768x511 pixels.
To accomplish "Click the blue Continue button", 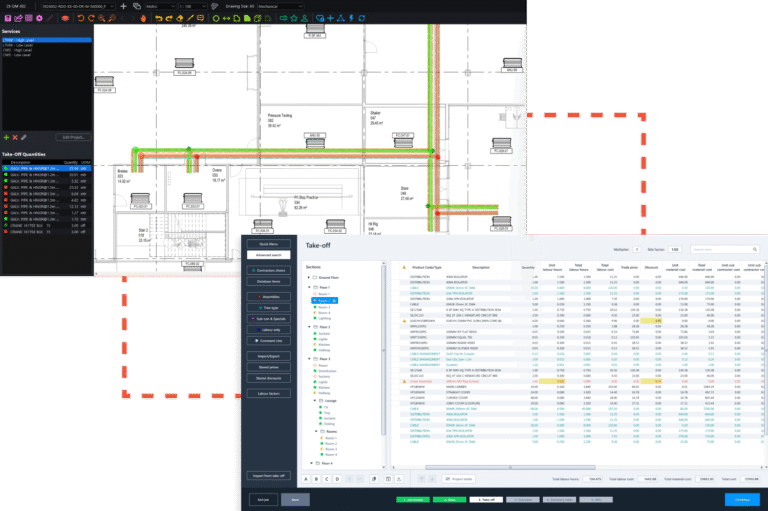I will 742,500.
